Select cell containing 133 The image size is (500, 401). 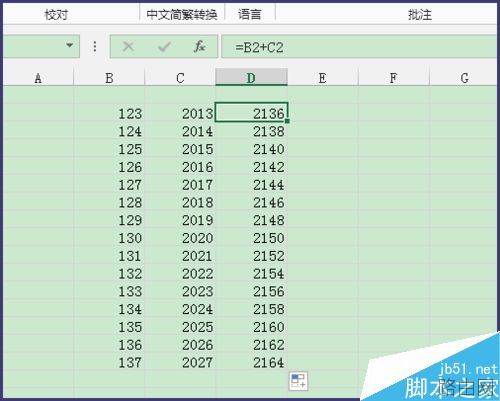coord(109,291)
